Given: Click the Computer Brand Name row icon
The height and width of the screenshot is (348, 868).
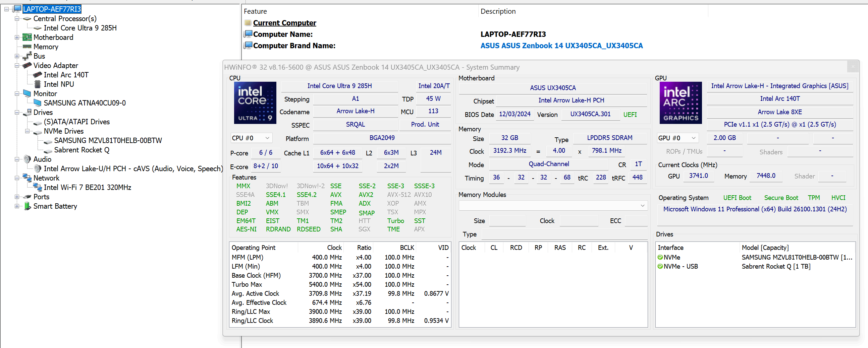Looking at the screenshot, I should pyautogui.click(x=249, y=45).
